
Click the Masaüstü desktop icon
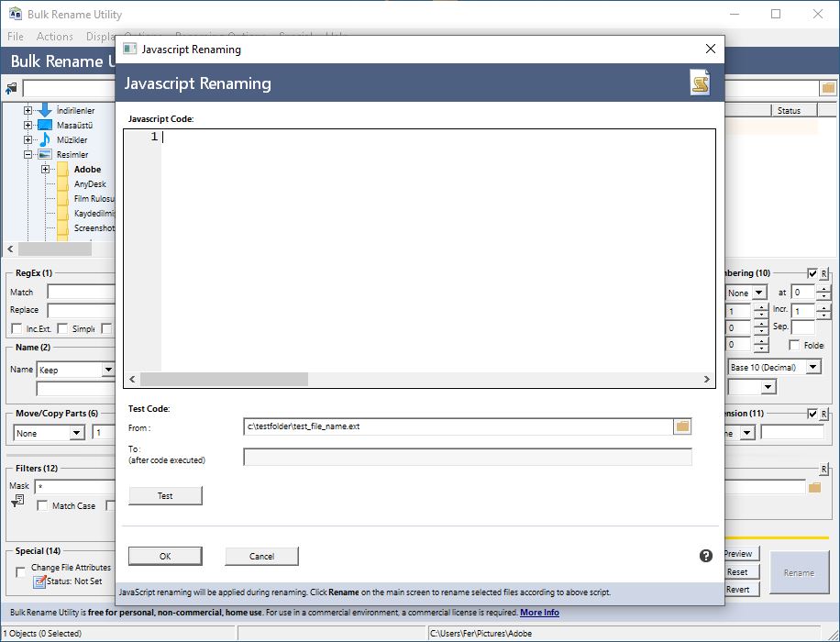click(45, 125)
